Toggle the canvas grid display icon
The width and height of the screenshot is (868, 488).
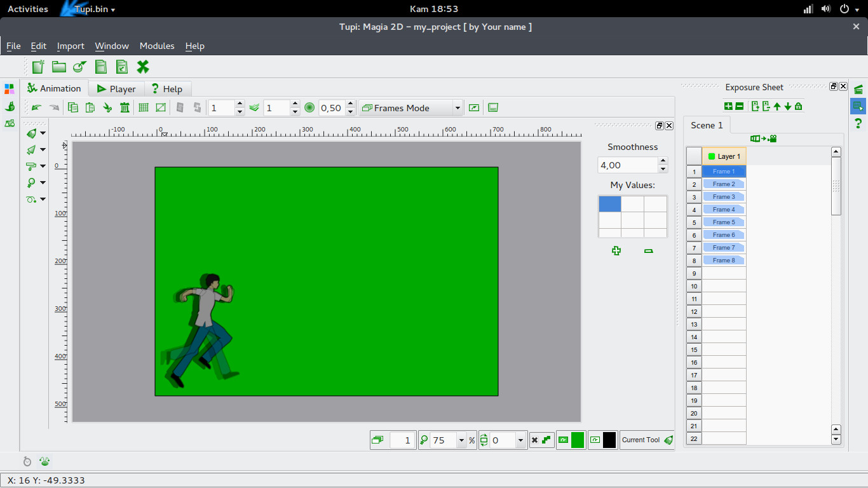[x=144, y=108]
